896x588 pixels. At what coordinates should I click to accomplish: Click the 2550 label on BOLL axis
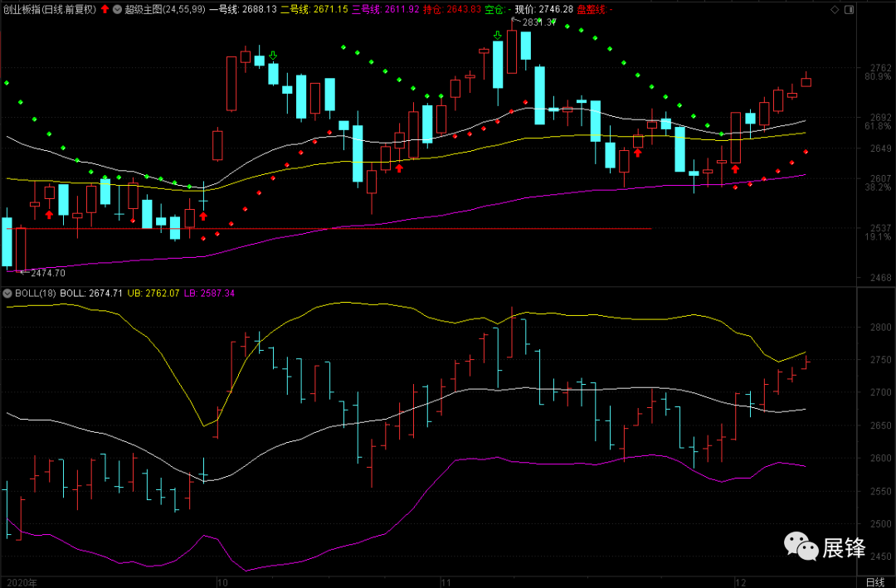point(880,492)
